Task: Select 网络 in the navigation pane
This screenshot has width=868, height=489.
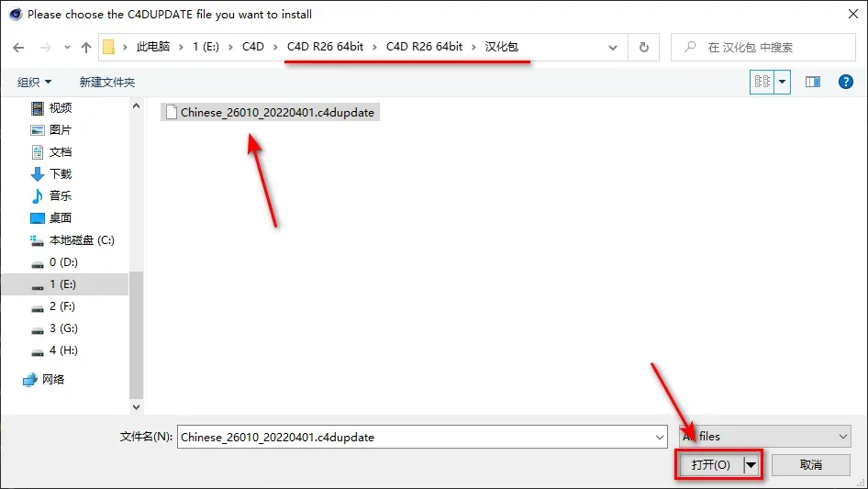Action: pyautogui.click(x=53, y=379)
